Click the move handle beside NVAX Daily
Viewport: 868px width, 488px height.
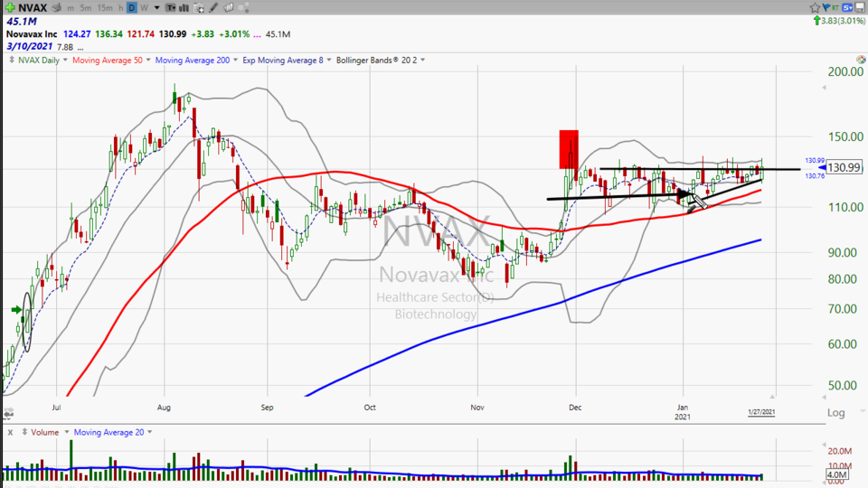(x=11, y=60)
